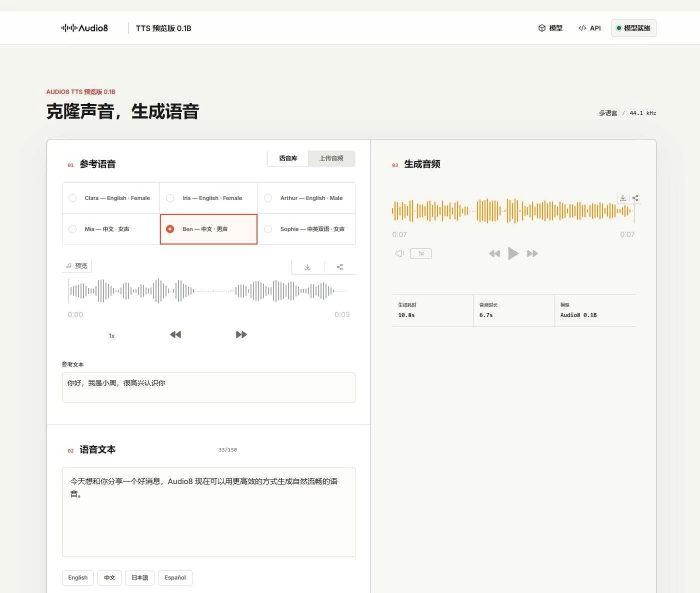Click the 模型就绪 status badge

tap(633, 28)
